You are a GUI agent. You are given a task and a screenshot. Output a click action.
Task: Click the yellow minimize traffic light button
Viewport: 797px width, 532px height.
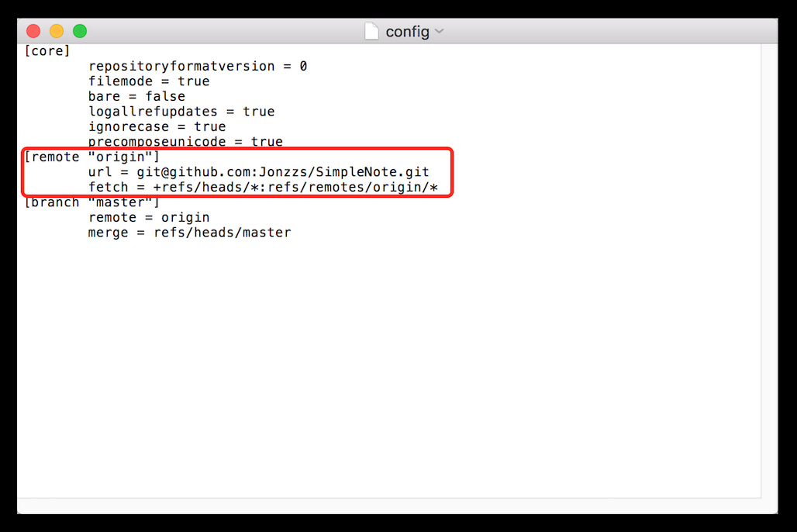(x=56, y=30)
